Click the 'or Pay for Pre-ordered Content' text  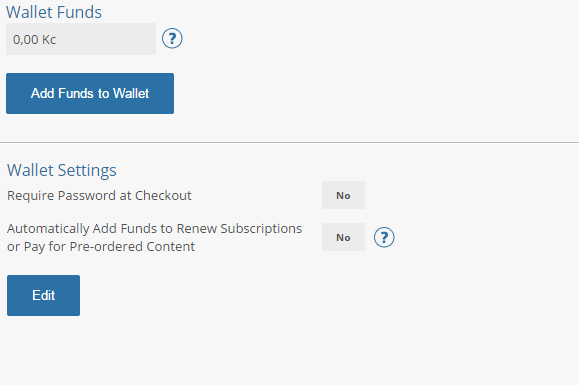(x=101, y=247)
